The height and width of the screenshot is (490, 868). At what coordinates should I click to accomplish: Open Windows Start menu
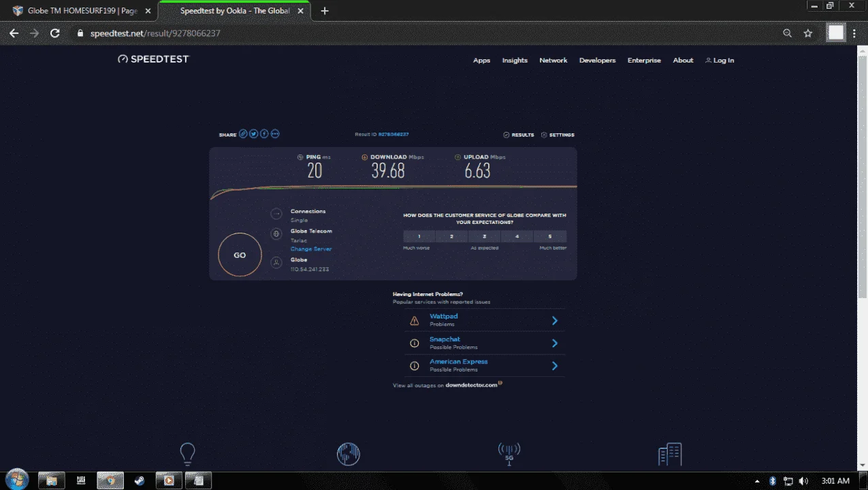(x=16, y=480)
